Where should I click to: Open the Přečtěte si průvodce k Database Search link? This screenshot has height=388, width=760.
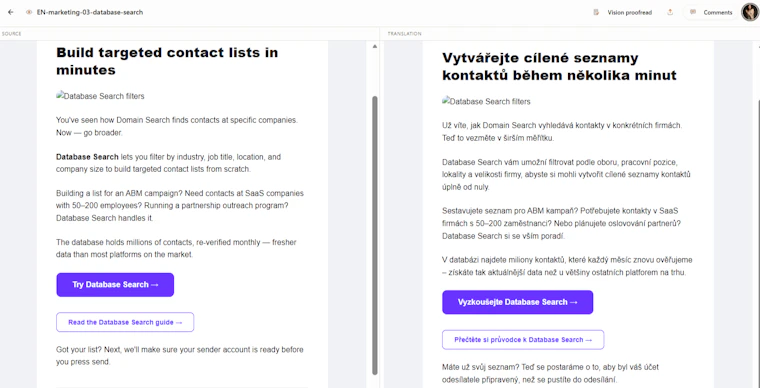click(x=523, y=340)
